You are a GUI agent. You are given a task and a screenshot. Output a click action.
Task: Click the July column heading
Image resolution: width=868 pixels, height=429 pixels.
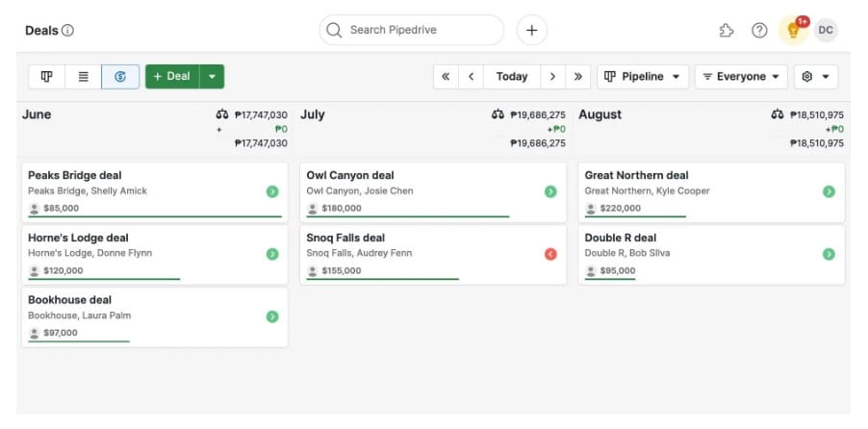point(313,114)
